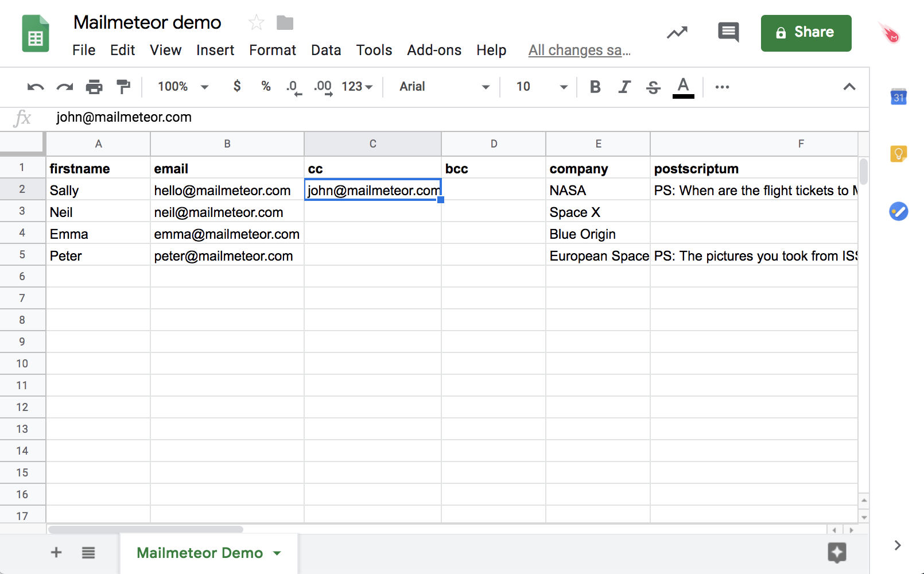Open Mailmeteor Demo sheet tab menu arrow
The width and height of the screenshot is (924, 574).
point(277,553)
